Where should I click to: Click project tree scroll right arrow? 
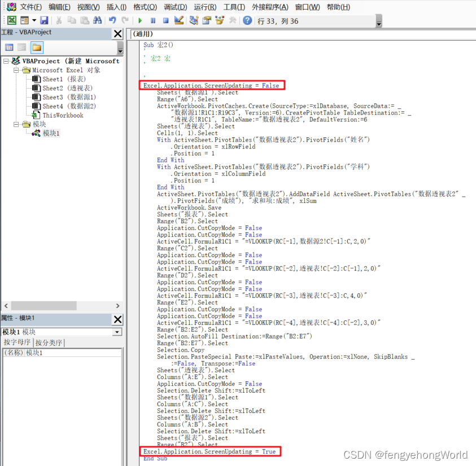118,306
